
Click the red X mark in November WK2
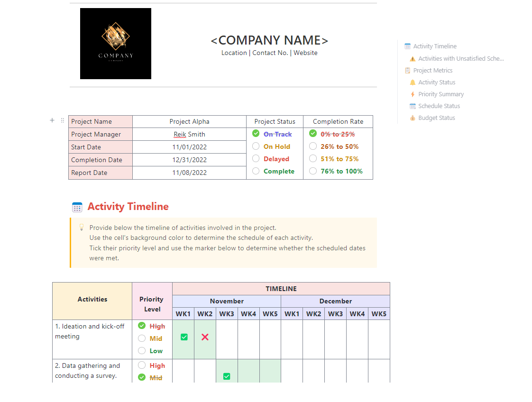[205, 337]
